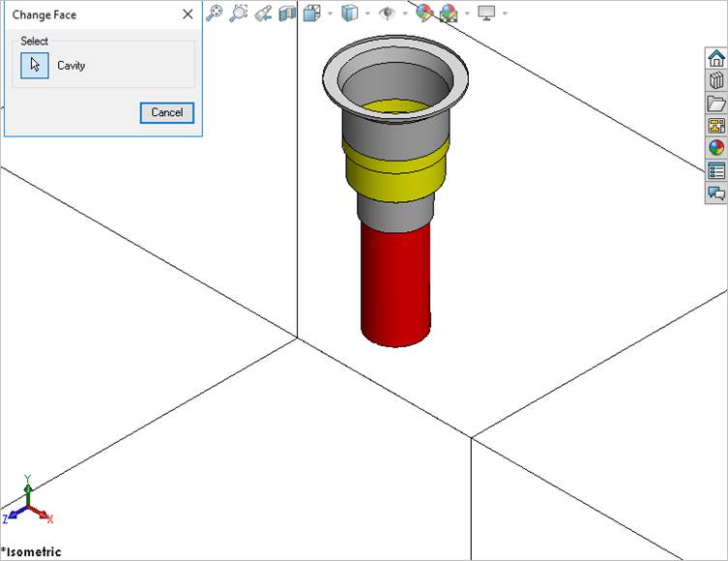
Task: Open the File Explorer folder tab
Action: tap(716, 103)
